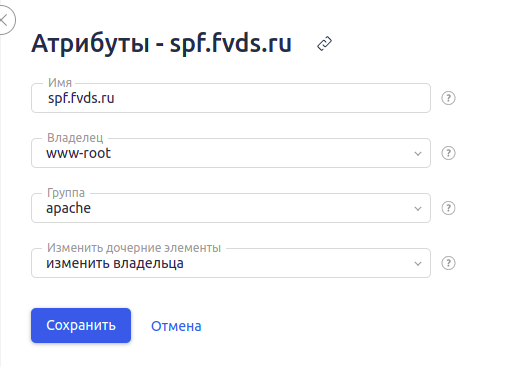
Task: Open the Владелец dropdown showing www-root
Action: click(x=231, y=153)
